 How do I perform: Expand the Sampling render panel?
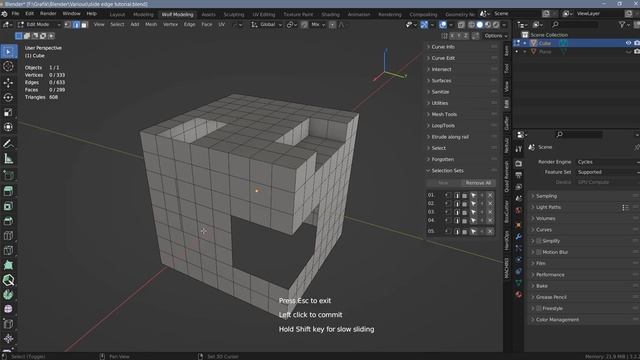tap(584, 196)
